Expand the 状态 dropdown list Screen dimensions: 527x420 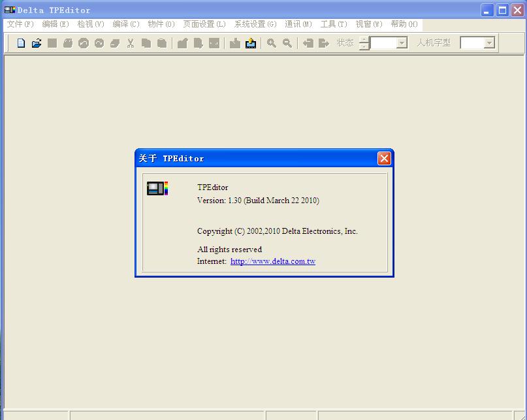click(402, 43)
